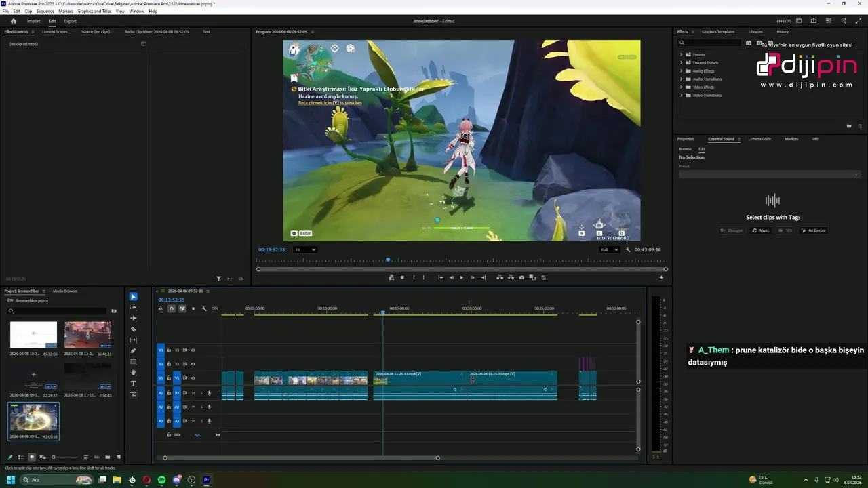Select the Selection tool in the toolbar

click(133, 297)
